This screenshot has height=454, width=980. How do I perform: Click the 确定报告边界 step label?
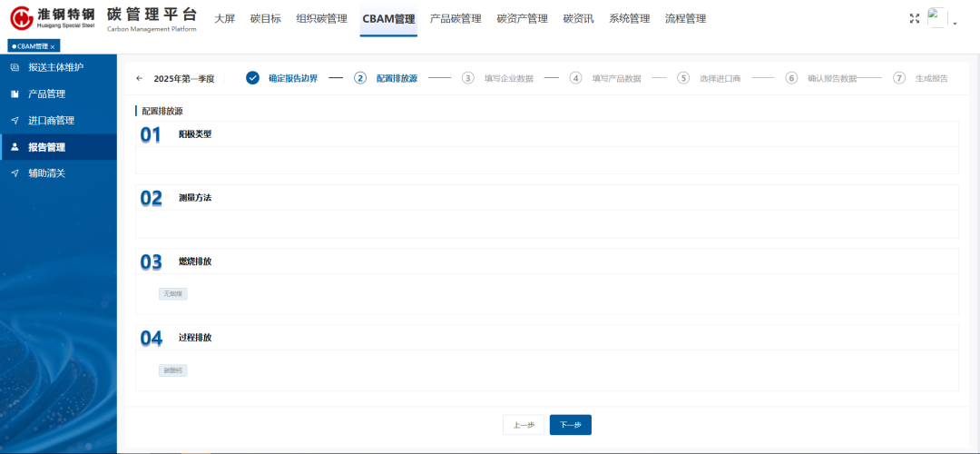[293, 78]
